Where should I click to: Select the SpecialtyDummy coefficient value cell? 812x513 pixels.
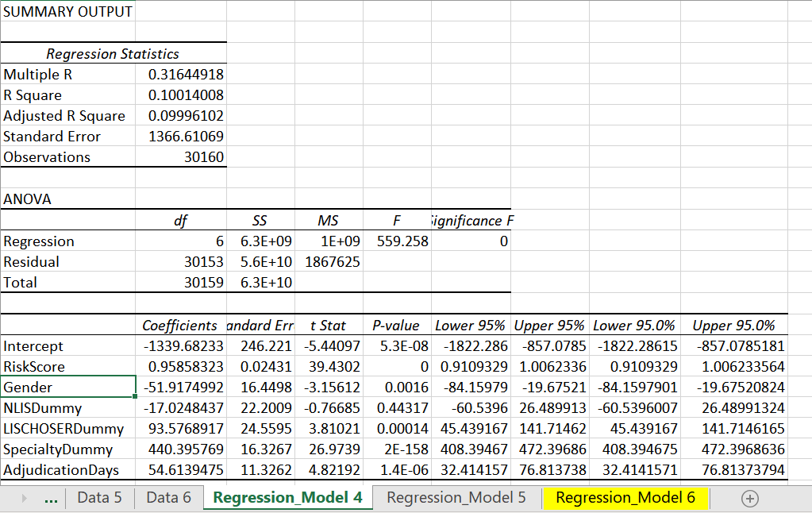click(x=181, y=449)
